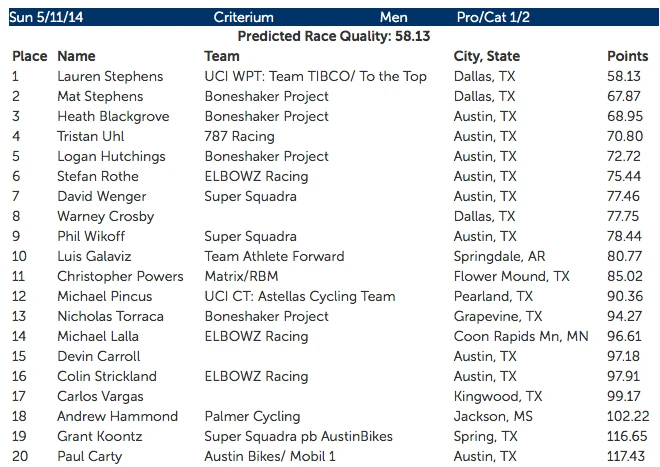Select the Name column header
The width and height of the screenshot is (660, 467).
click(76, 57)
